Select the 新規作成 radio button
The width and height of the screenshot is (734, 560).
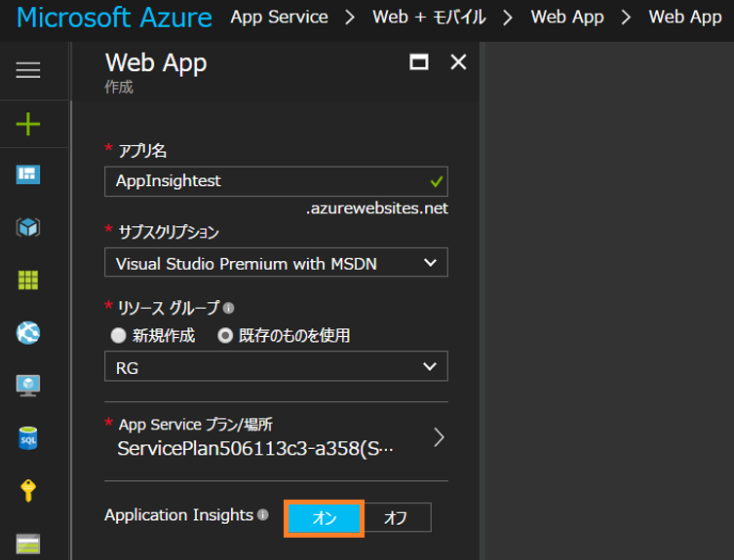pyautogui.click(x=119, y=336)
